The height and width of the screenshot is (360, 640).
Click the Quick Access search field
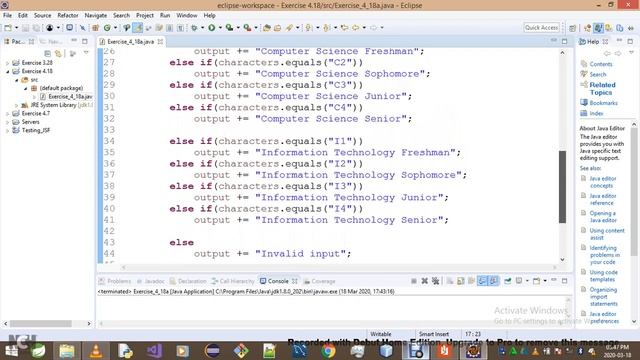pyautogui.click(x=541, y=27)
